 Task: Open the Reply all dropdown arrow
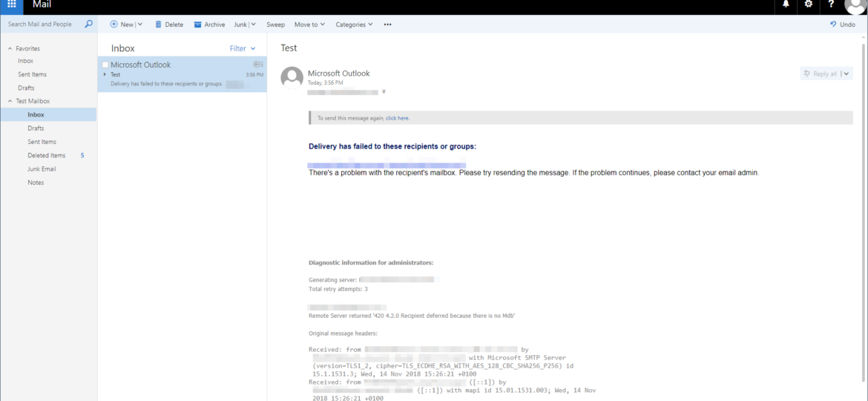click(x=846, y=74)
